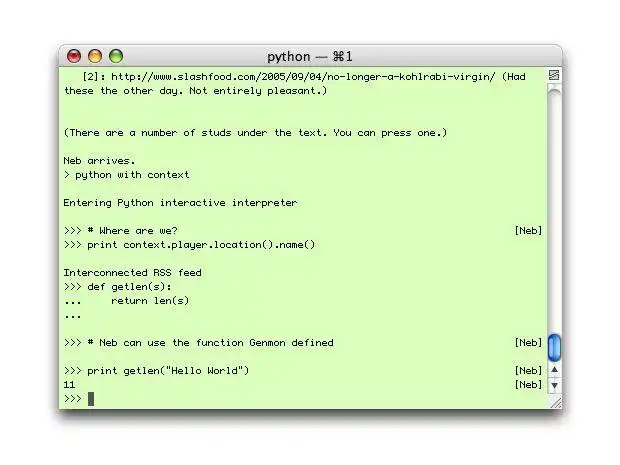Click the empty prompt at the text cursor
Viewport: 620px width, 465px height.
(x=90, y=399)
